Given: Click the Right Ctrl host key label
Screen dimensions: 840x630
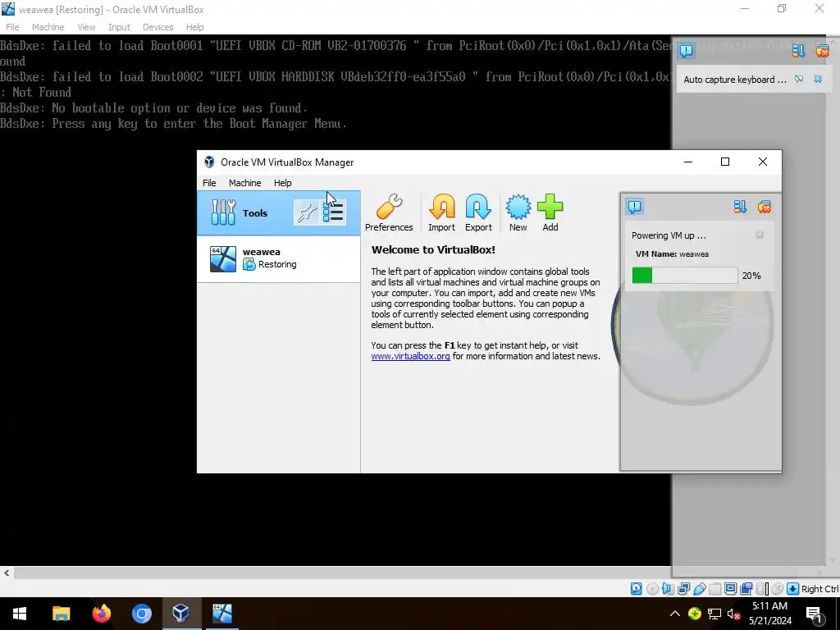Looking at the screenshot, I should (x=819, y=589).
